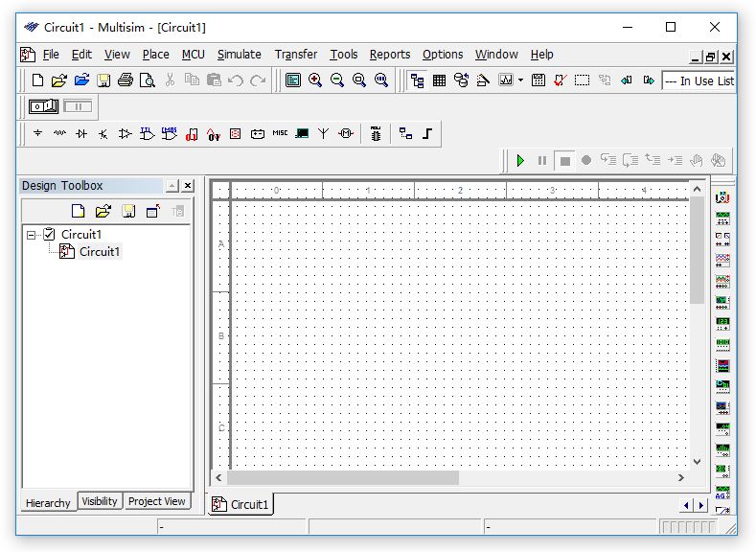Viewport: 756px width, 552px height.
Task: Place RF antenna component icon
Action: click(324, 133)
